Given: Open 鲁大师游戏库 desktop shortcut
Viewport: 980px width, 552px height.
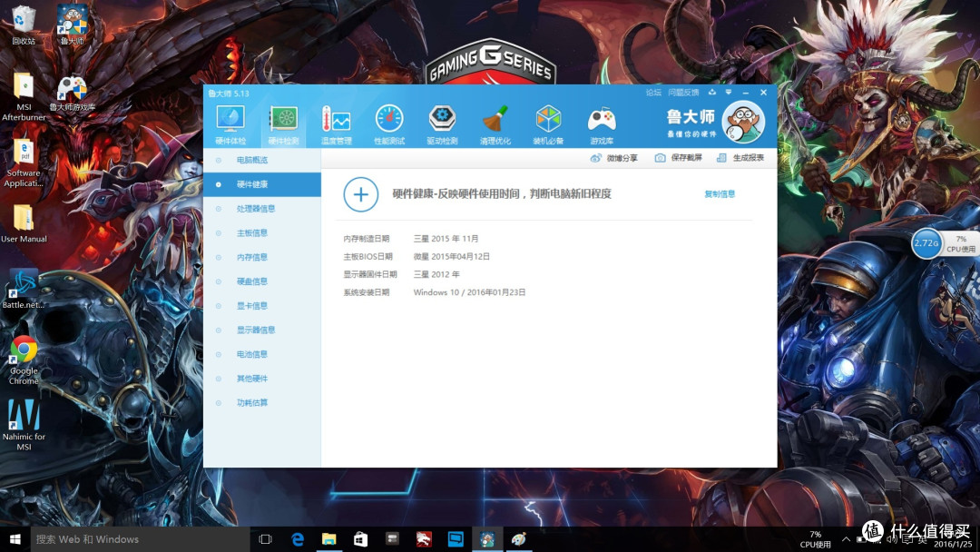Looking at the screenshot, I should point(73,93).
